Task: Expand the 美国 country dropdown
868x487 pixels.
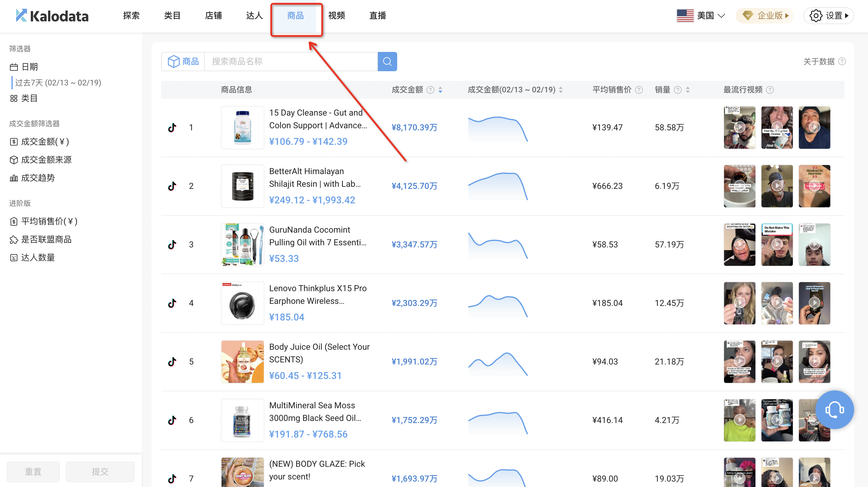Action: click(701, 15)
